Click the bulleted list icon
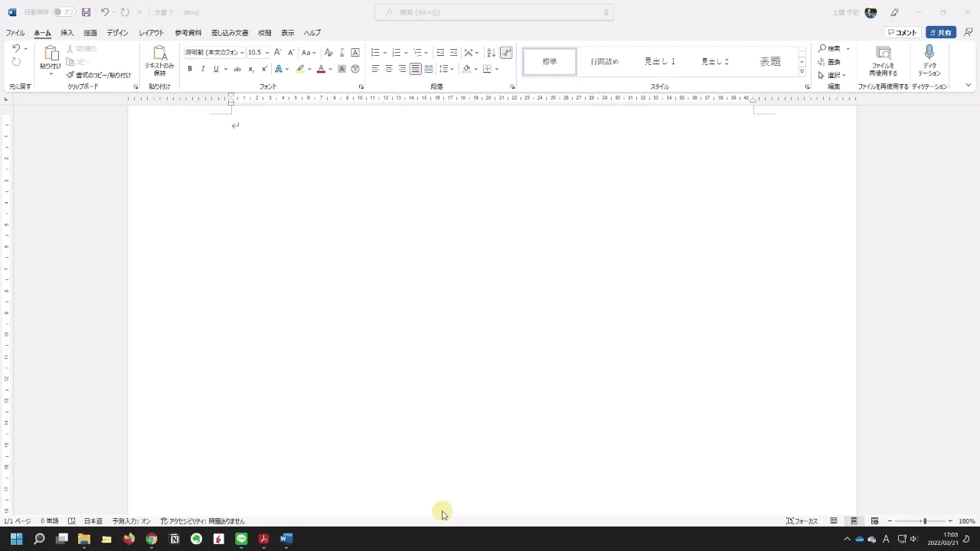Viewport: 980px width, 551px height. pyautogui.click(x=375, y=52)
